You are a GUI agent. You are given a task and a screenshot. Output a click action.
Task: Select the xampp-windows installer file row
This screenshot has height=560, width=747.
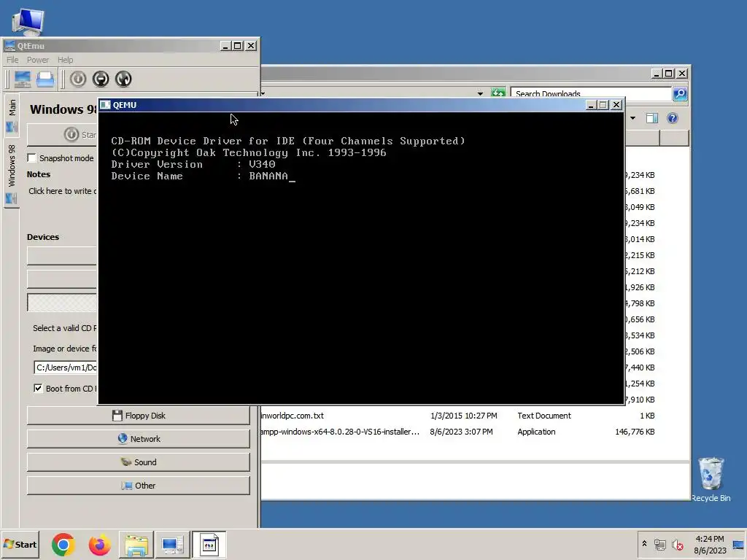point(458,432)
